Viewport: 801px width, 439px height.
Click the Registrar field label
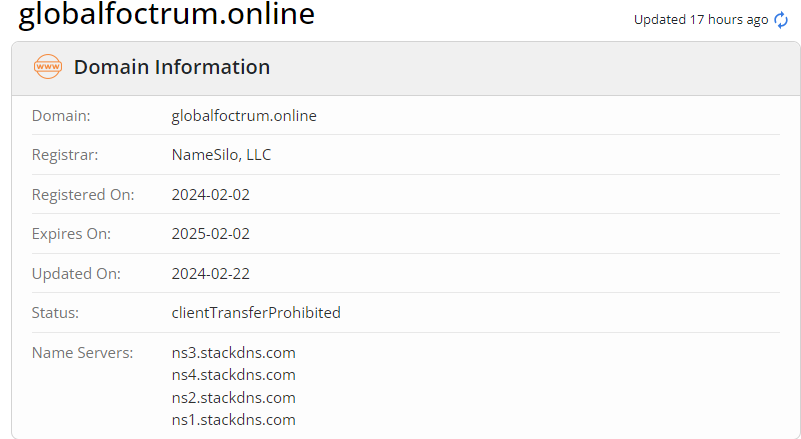[x=65, y=155]
